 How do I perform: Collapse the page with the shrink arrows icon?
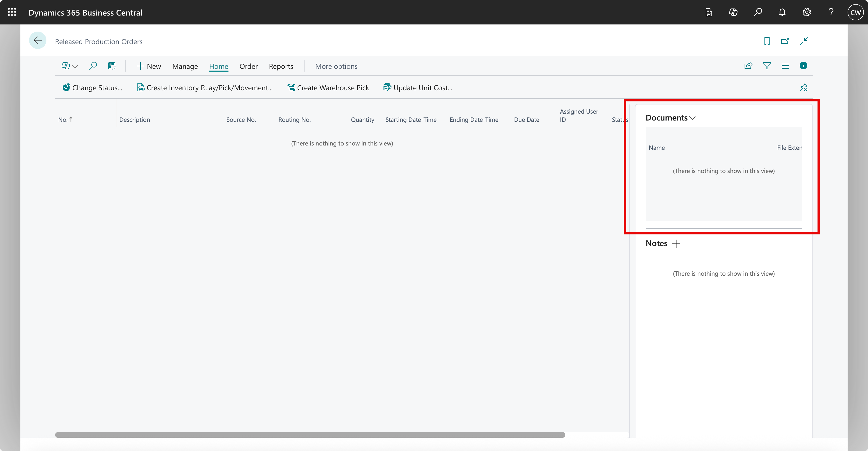tap(804, 41)
